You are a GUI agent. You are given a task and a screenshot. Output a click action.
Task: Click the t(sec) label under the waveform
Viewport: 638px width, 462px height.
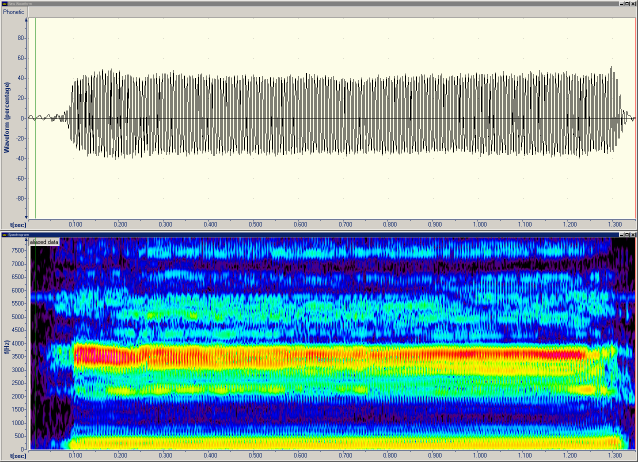18,224
